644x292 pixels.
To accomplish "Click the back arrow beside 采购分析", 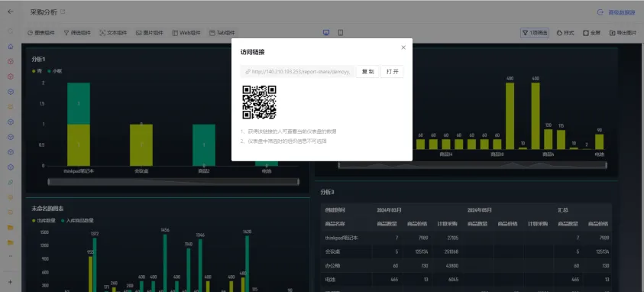I will pyautogui.click(x=11, y=12).
